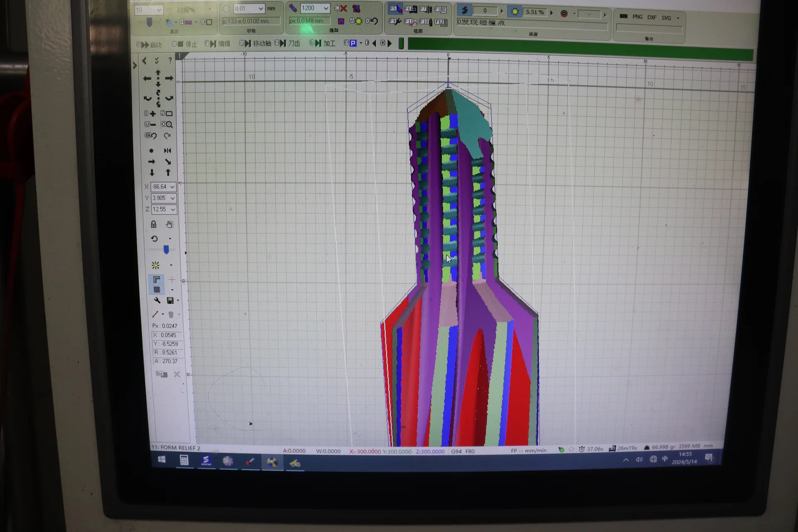Click the question mark help icon
The height and width of the screenshot is (532, 798).
click(x=170, y=61)
